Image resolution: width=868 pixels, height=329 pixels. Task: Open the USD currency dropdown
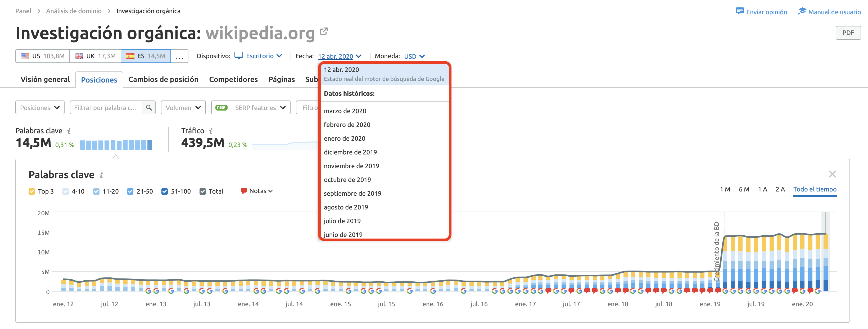pyautogui.click(x=414, y=56)
